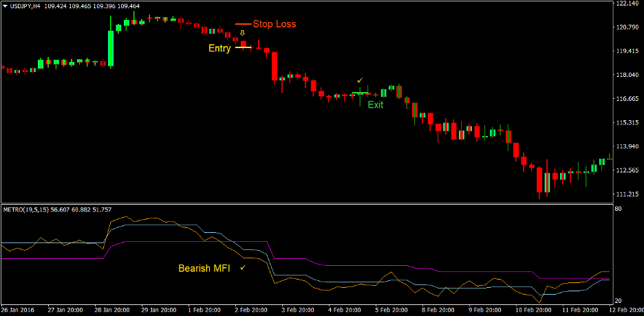This screenshot has width=644, height=316.
Task: Click the 29 Jan 20:00 time label
Action: tap(158, 310)
